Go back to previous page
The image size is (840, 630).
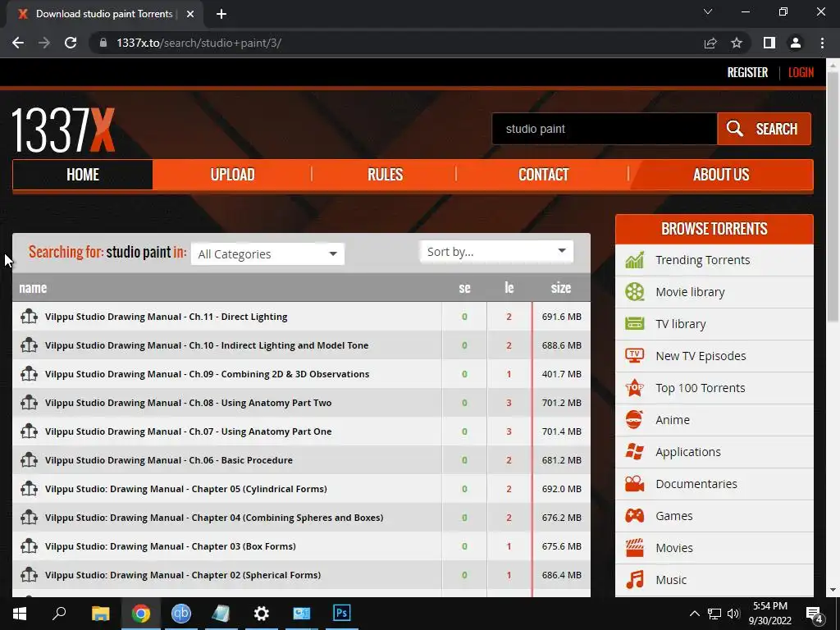pyautogui.click(x=18, y=43)
